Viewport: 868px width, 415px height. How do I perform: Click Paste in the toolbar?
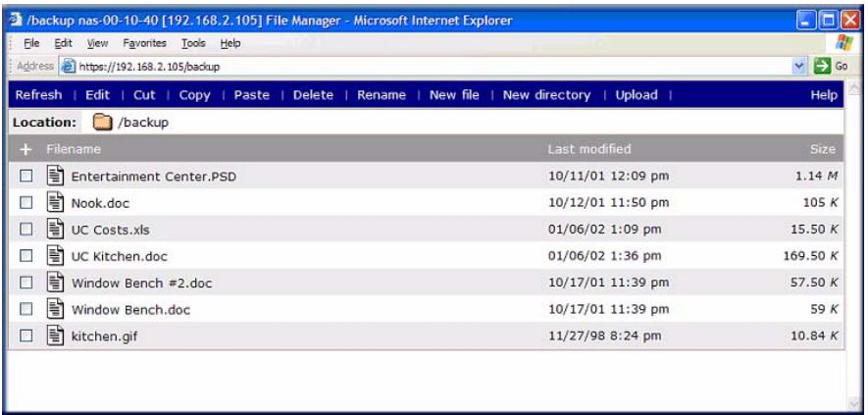click(x=252, y=95)
